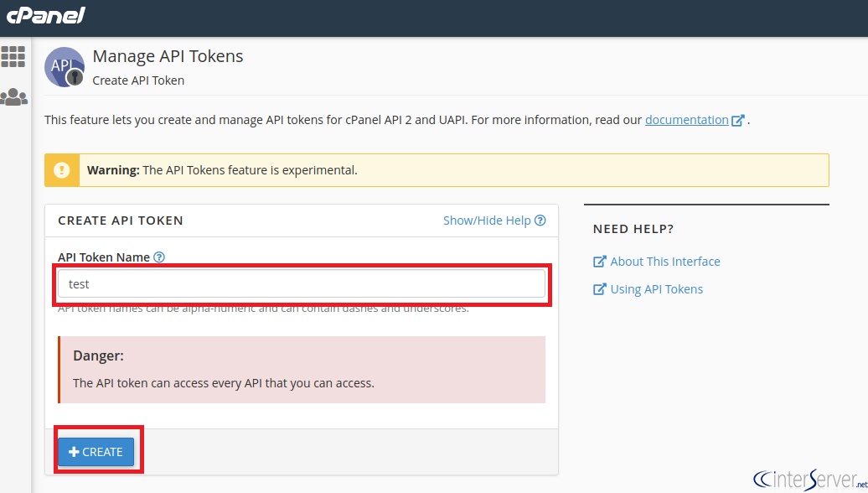Click the CREATE API TOKEN panel header

pos(120,221)
